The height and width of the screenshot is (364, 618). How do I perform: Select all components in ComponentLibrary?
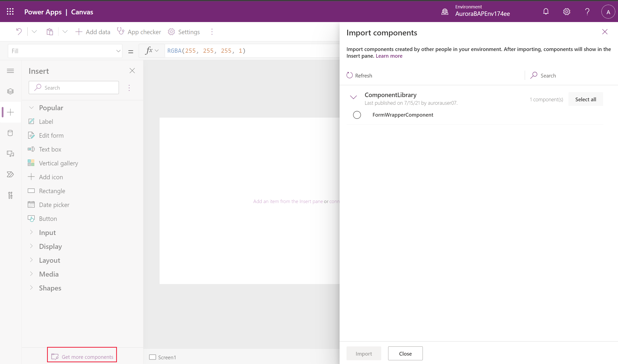point(585,99)
